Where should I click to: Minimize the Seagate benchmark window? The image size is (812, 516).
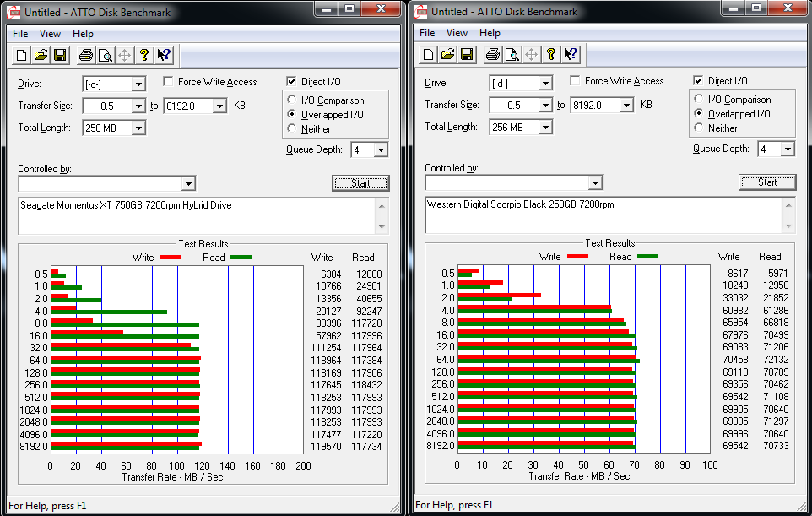[327, 8]
